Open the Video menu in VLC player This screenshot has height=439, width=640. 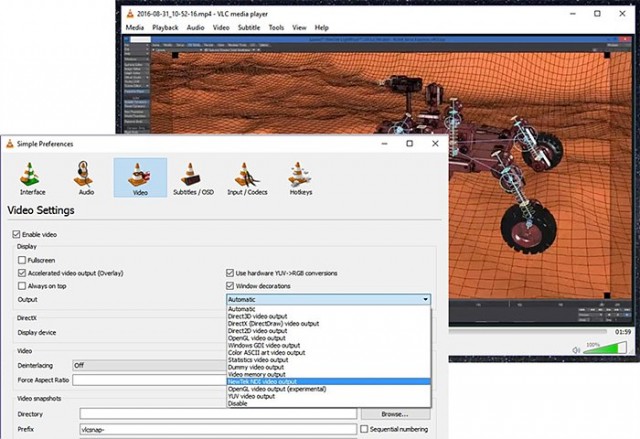221,28
